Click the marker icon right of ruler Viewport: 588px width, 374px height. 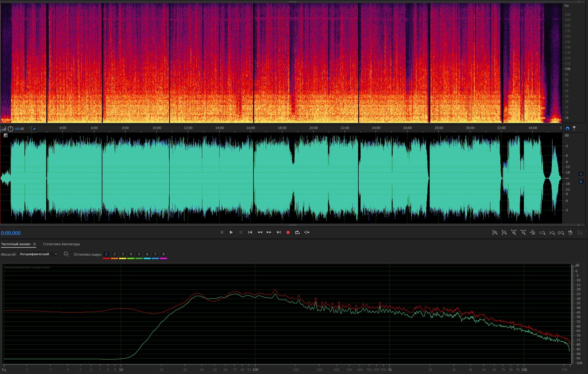[574, 128]
